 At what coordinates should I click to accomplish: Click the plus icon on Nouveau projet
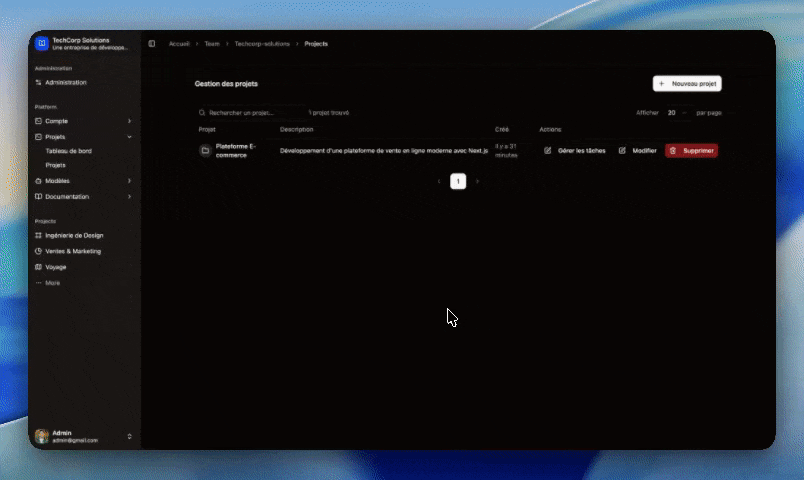pyautogui.click(x=661, y=84)
